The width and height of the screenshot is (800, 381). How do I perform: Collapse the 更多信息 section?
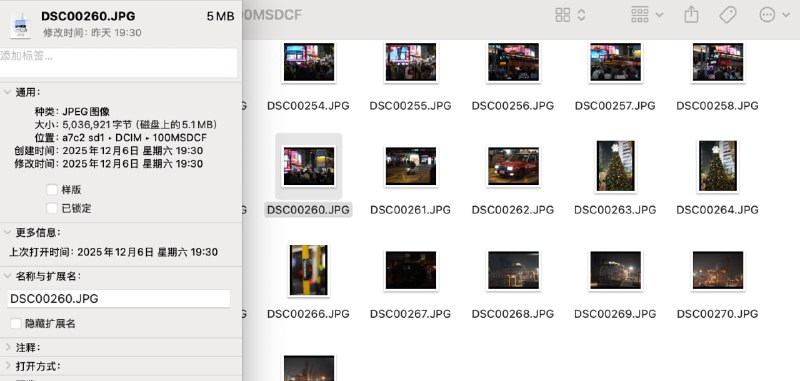(x=7, y=232)
